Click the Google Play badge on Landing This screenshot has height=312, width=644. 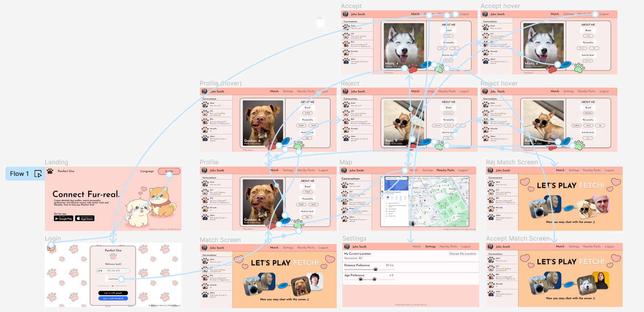63,218
